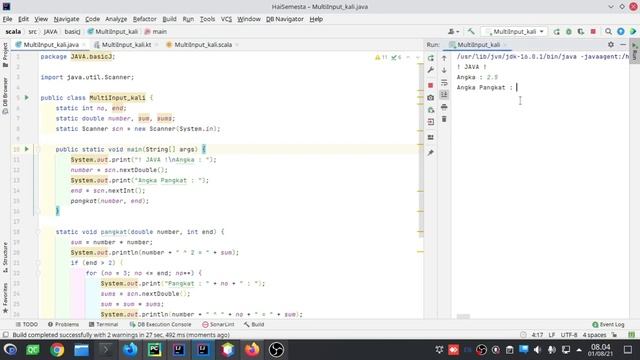Toggle soft-wrap in Run console
This screenshot has width=640, height=360.
[444, 82]
